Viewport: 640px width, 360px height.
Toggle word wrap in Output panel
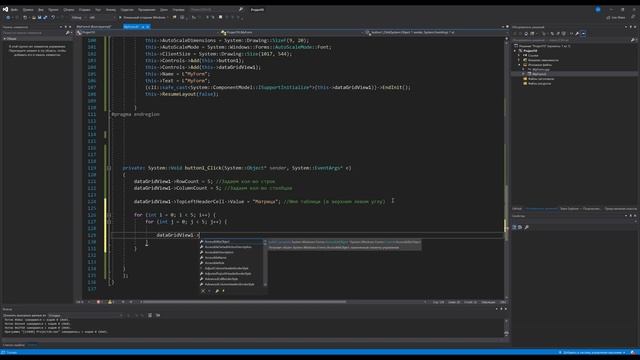point(158,315)
